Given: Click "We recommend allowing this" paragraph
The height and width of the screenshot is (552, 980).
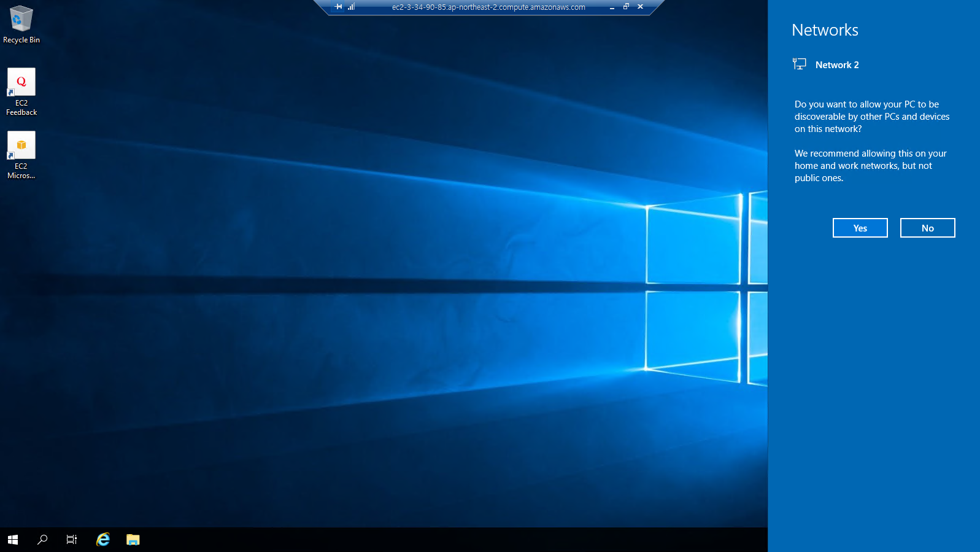Looking at the screenshot, I should [870, 166].
